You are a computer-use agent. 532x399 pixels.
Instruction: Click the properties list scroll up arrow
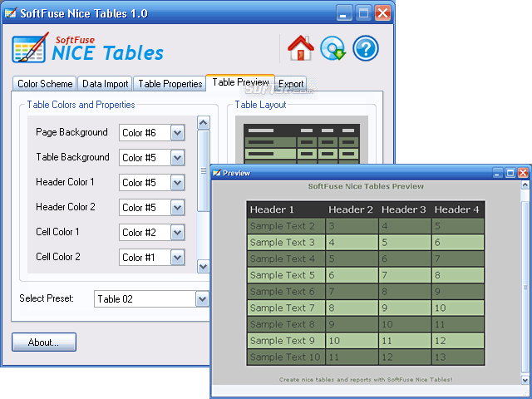coord(203,123)
